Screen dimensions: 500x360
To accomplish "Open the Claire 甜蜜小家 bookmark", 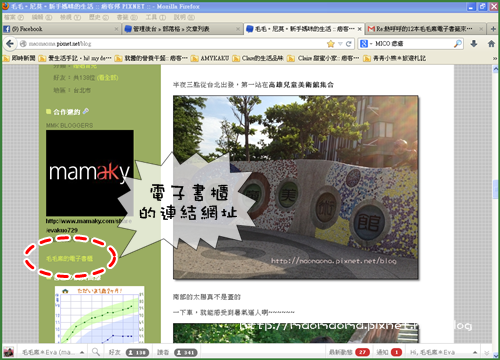I will coord(323,58).
